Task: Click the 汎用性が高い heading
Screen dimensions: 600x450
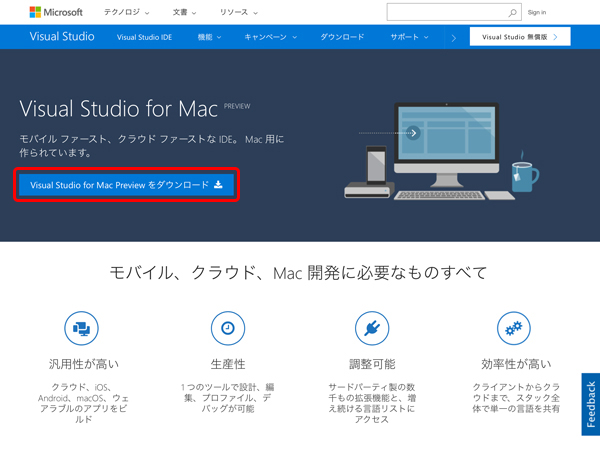Action: (84, 364)
